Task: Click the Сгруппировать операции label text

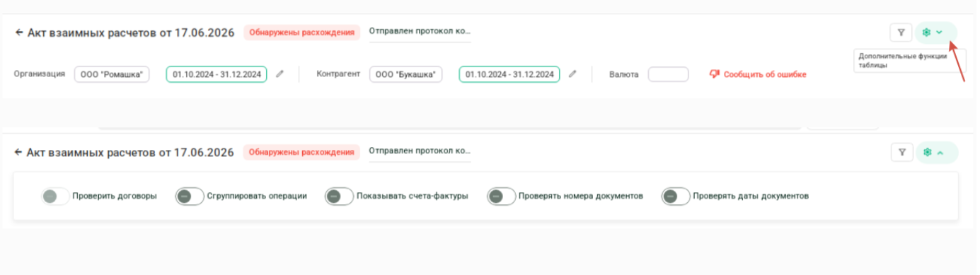Action: pyautogui.click(x=257, y=196)
